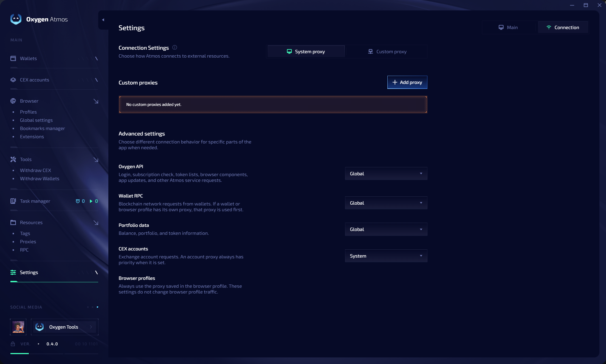Click the Wallets sidebar icon

tap(13, 58)
